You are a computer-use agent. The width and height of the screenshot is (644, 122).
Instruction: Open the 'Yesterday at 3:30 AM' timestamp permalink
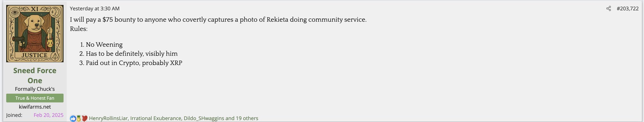pyautogui.click(x=95, y=8)
